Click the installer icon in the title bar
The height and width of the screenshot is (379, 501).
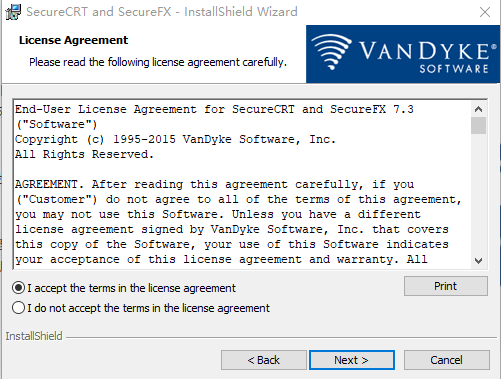coord(13,12)
